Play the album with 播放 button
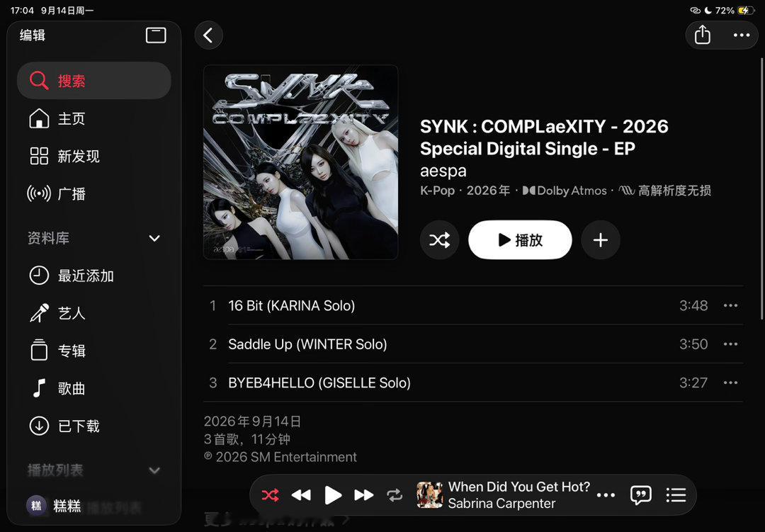This screenshot has height=532, width=765. pos(520,239)
